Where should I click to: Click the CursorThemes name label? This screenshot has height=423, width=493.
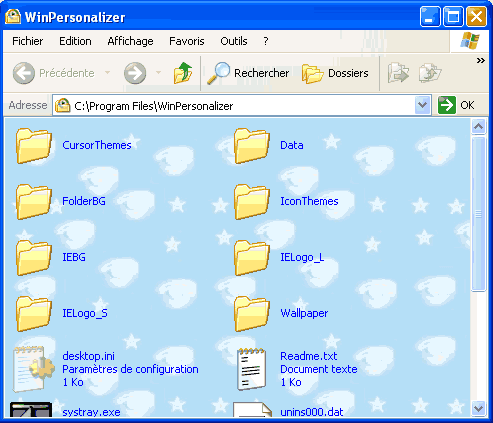click(x=97, y=145)
